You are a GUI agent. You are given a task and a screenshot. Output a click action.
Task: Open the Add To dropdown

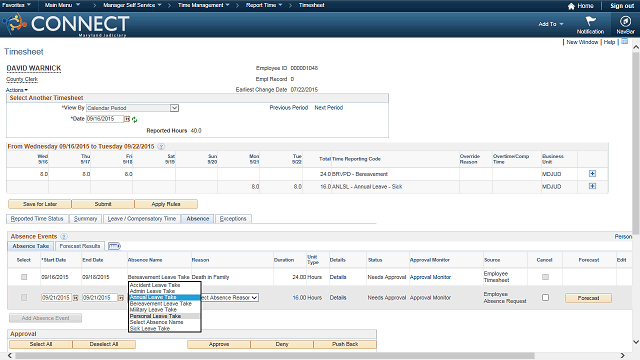[x=551, y=24]
